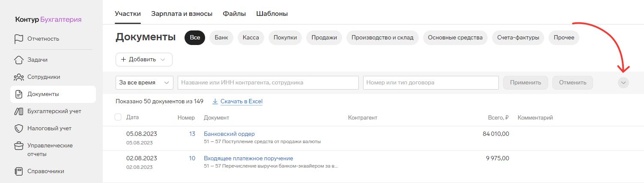Image resolution: width=644 pixels, height=183 pixels.
Task: Open the Шаблоны tab
Action: click(272, 13)
